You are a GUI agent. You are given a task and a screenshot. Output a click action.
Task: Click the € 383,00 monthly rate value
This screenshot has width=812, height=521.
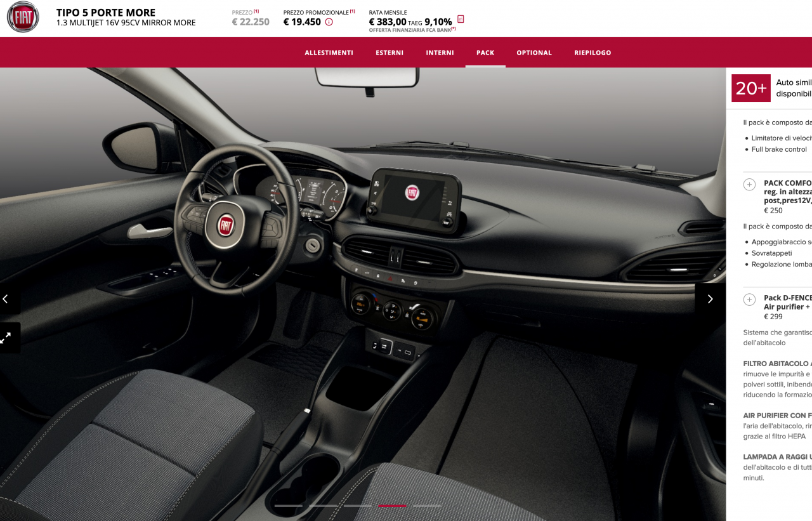(x=388, y=22)
